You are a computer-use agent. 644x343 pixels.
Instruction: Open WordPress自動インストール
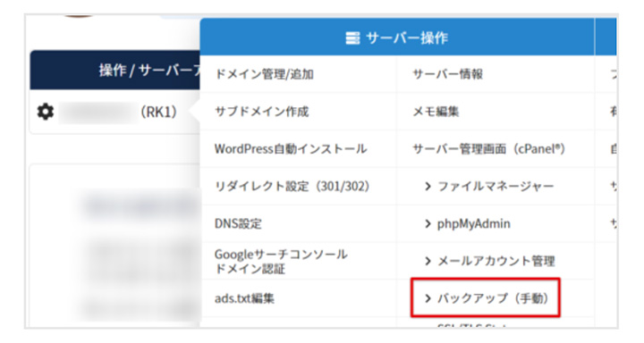click(291, 148)
